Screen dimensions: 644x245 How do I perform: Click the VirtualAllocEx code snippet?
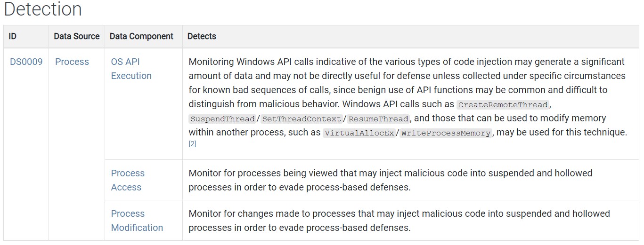359,133
